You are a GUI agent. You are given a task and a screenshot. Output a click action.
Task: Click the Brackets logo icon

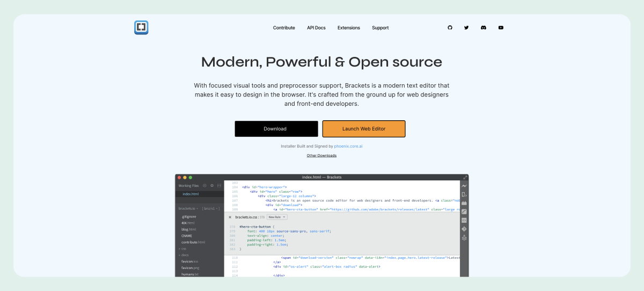[141, 27]
